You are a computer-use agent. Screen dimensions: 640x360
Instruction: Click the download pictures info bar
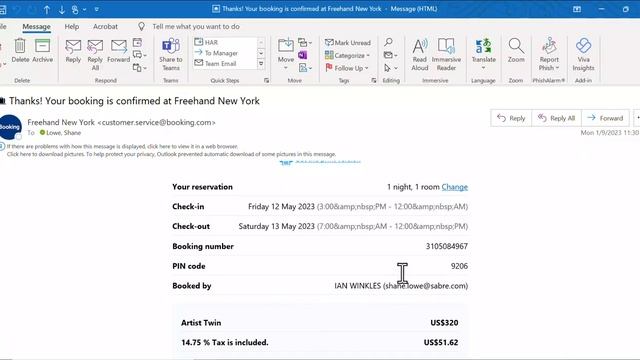171,154
